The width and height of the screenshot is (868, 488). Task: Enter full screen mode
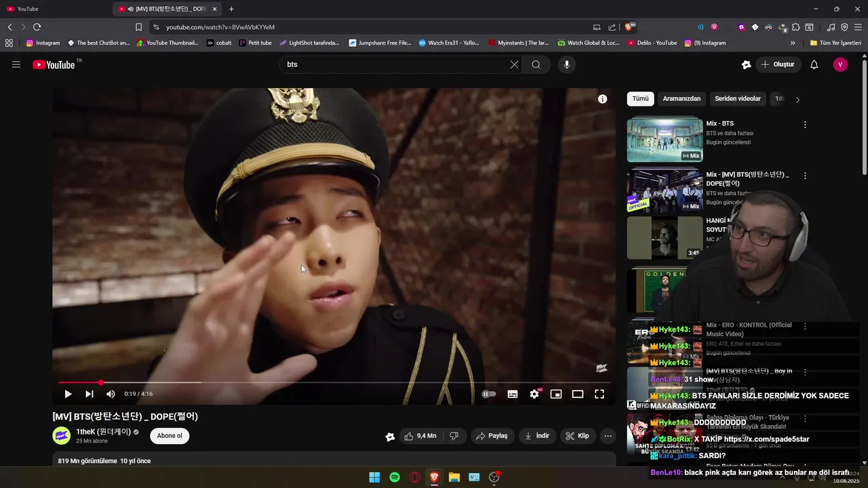[x=599, y=394]
